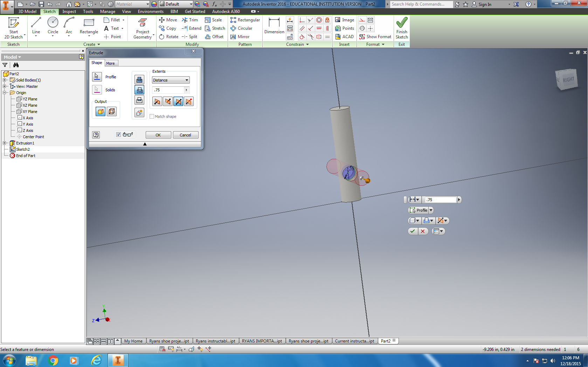Set extrude direction 1
588x367 pixels.
coord(157,101)
